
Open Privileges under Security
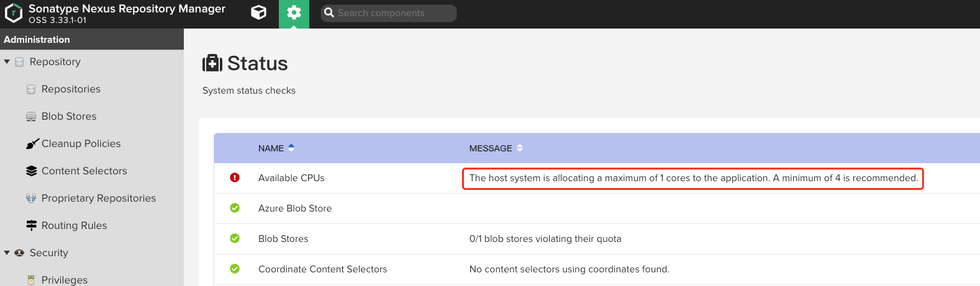[65, 280]
